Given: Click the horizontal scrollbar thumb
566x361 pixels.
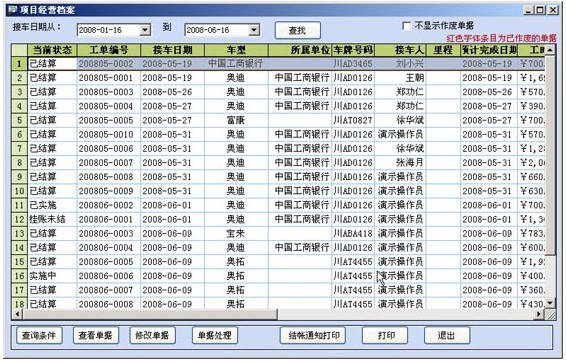Looking at the screenshot, I should click(150, 314).
